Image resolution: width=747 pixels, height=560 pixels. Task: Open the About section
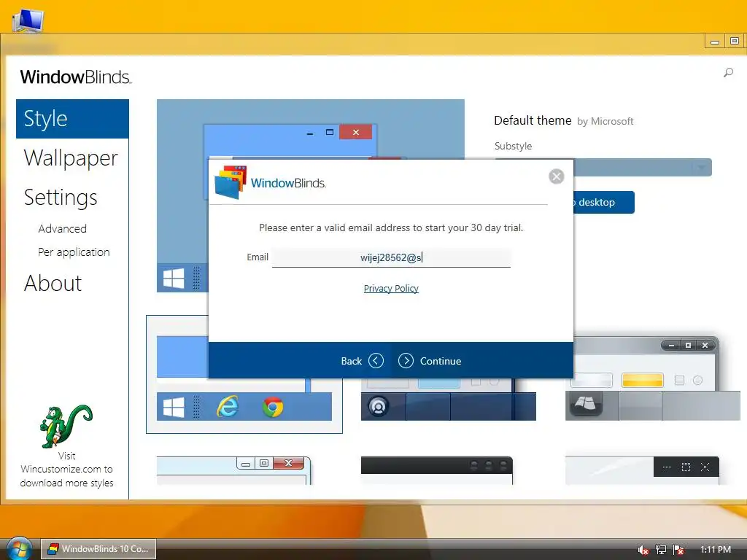tap(53, 284)
